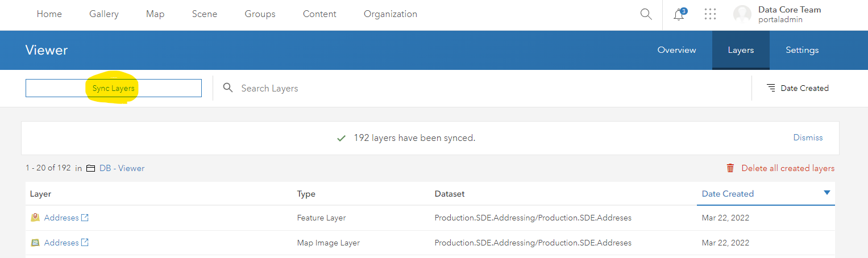Click the DB - Viewer folder icon
The width and height of the screenshot is (868, 258).
pos(90,168)
